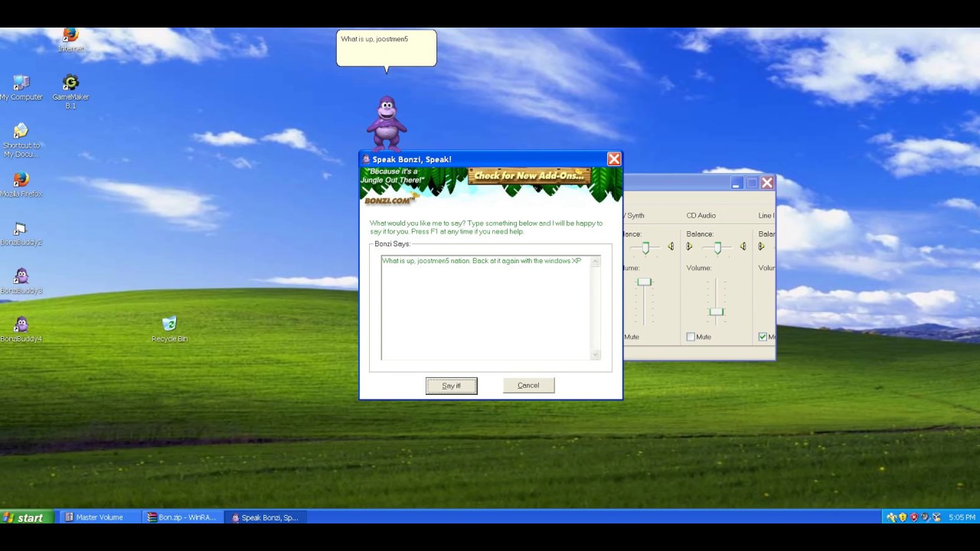Click the CD Audio balance slider
Viewport: 980px width, 551px height.
coord(717,247)
